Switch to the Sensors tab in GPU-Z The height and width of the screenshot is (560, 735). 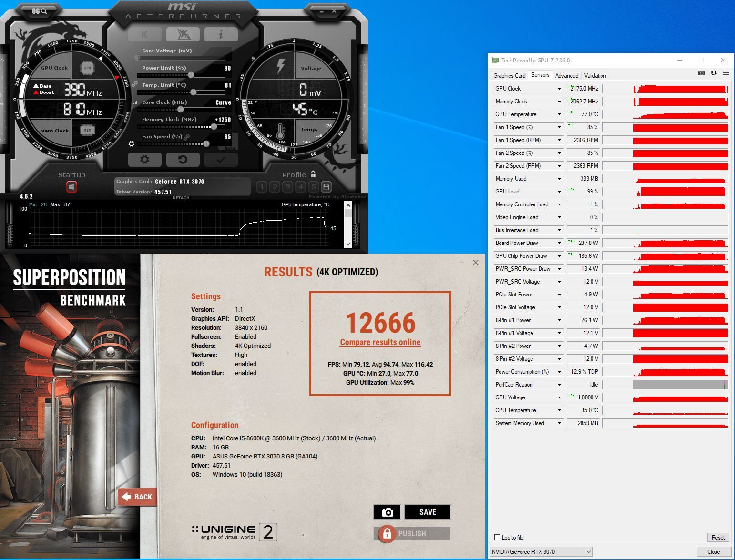pyautogui.click(x=540, y=75)
